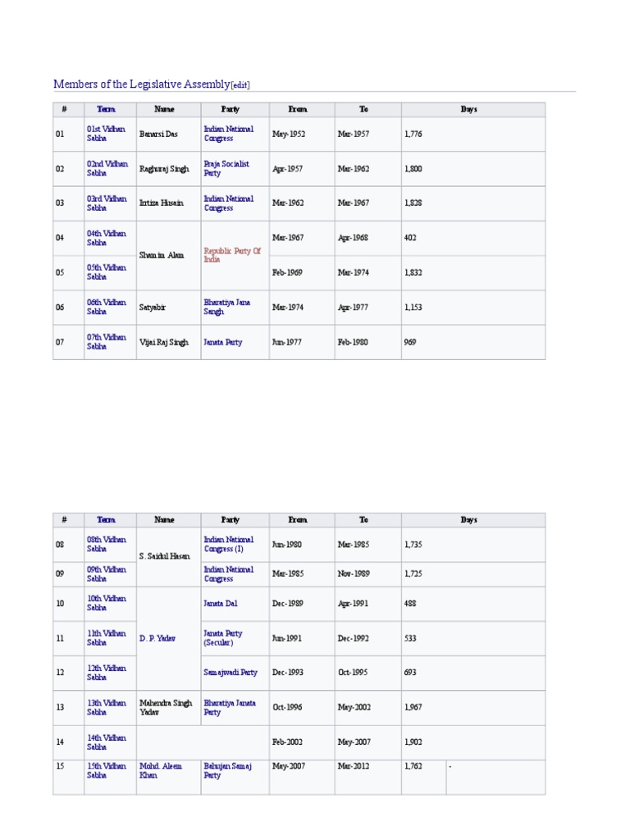The width and height of the screenshot is (630, 840).
Task: Open the 02nd Vidhan Sabha link
Action: pos(107,169)
